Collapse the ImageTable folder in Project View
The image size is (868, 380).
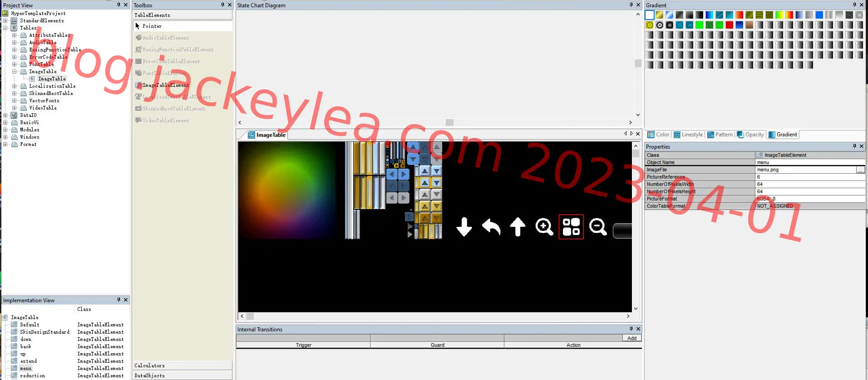click(14, 71)
